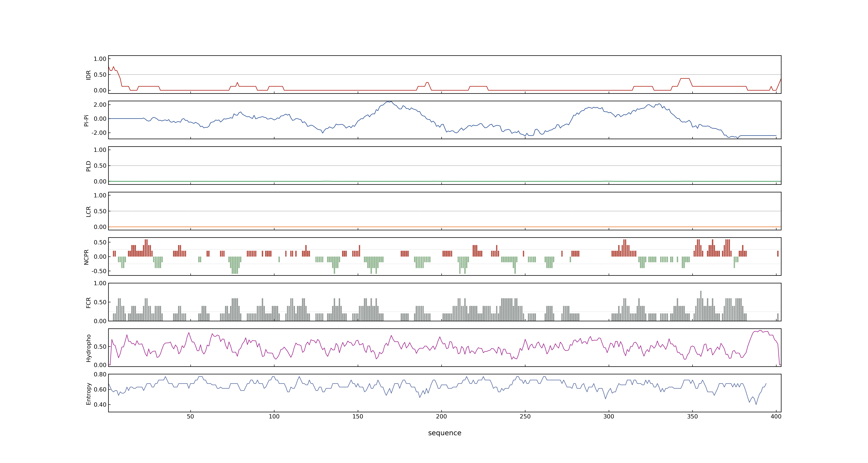Click the FCR axis label
The image size is (868, 463).
click(x=89, y=303)
